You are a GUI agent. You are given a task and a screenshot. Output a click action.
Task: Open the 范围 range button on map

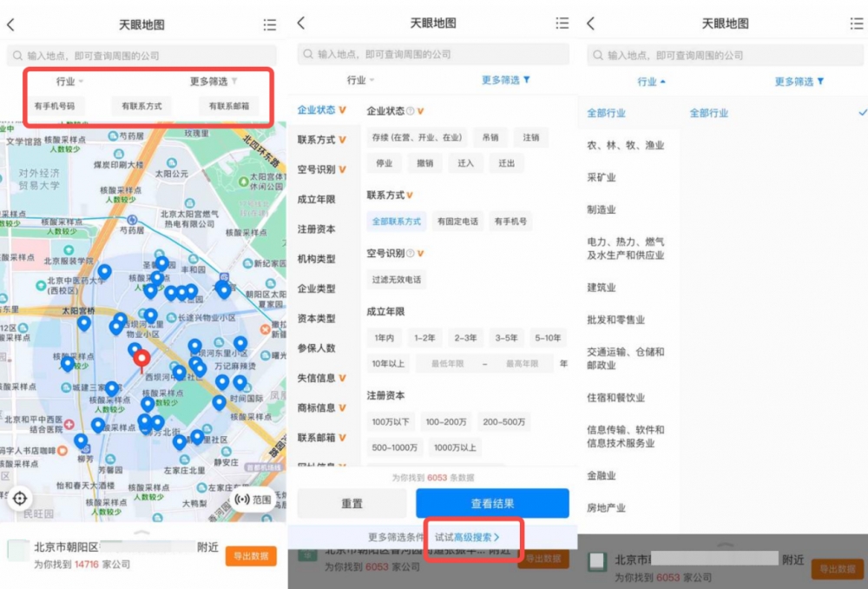pyautogui.click(x=253, y=500)
